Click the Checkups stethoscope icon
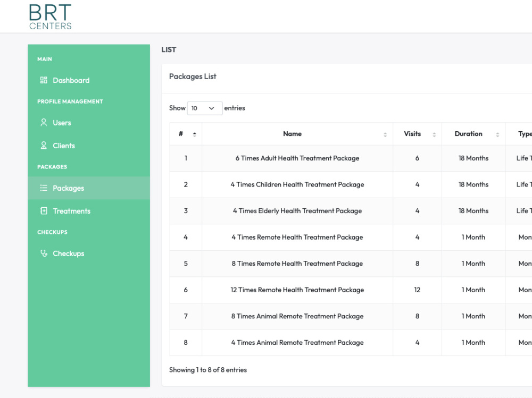This screenshot has width=532, height=398. (x=44, y=253)
